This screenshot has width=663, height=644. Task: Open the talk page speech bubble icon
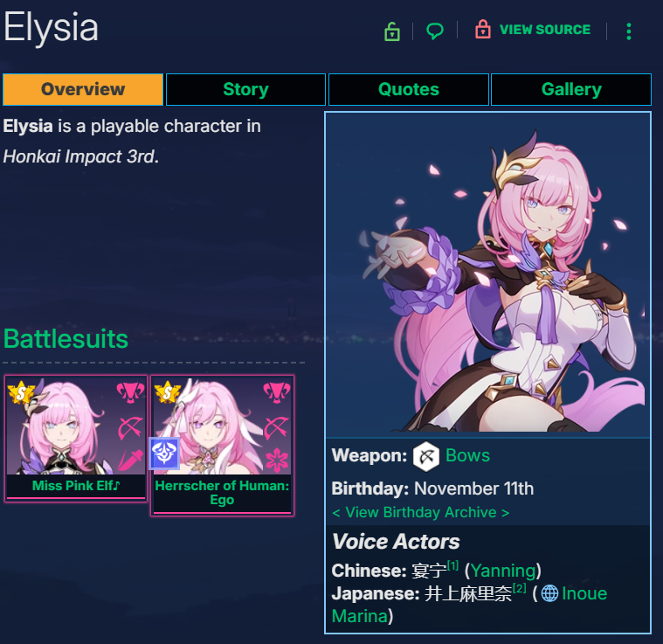coord(435,31)
